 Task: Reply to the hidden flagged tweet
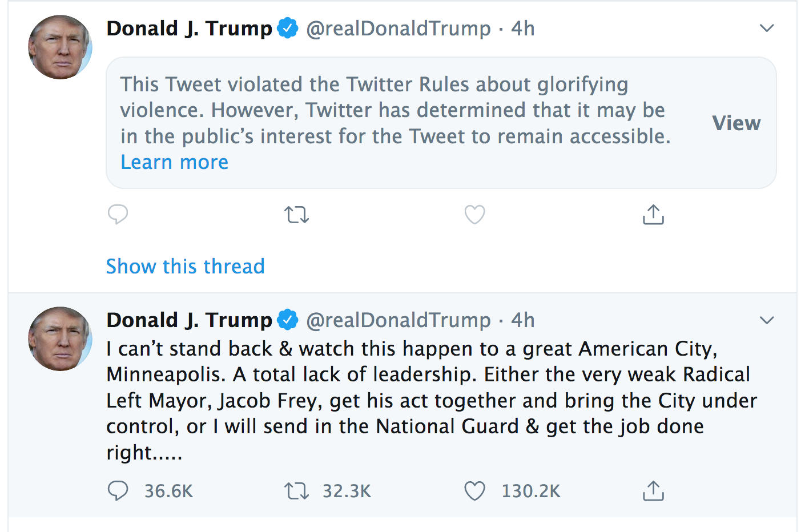118,215
